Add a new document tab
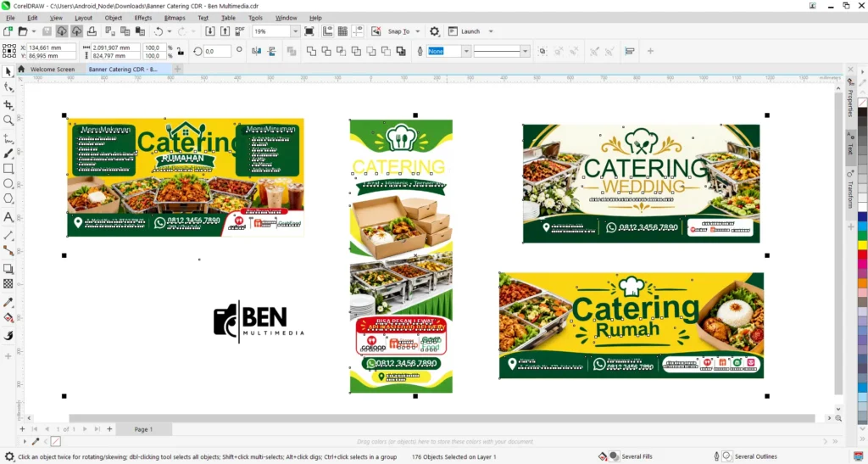The height and width of the screenshot is (464, 868). click(x=177, y=70)
